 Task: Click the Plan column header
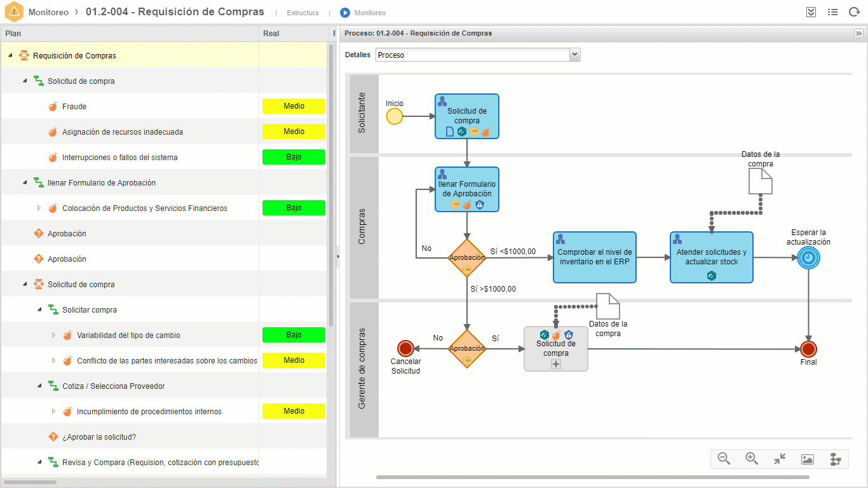click(130, 34)
